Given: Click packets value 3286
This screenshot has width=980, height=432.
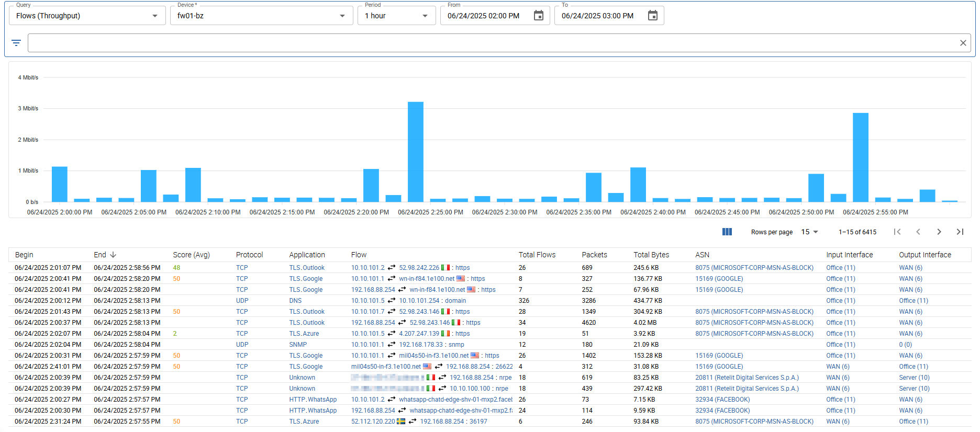Looking at the screenshot, I should tap(588, 301).
